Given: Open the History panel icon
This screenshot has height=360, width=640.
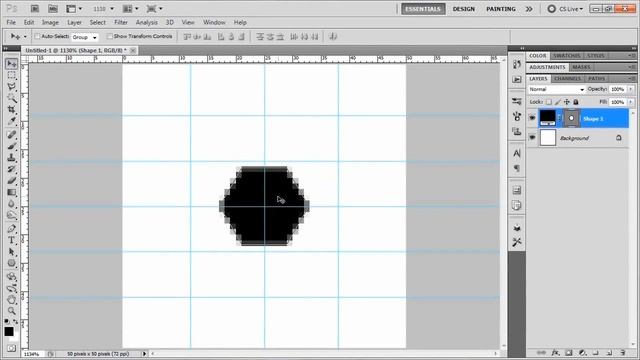Looking at the screenshot, I should tap(517, 64).
